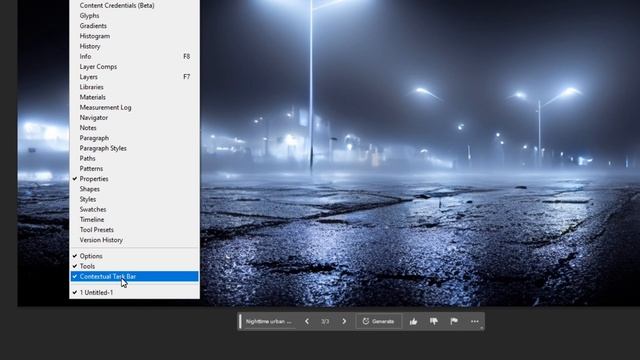Open the Measurement Log panel
Image resolution: width=640 pixels, height=360 pixels.
[134, 107]
